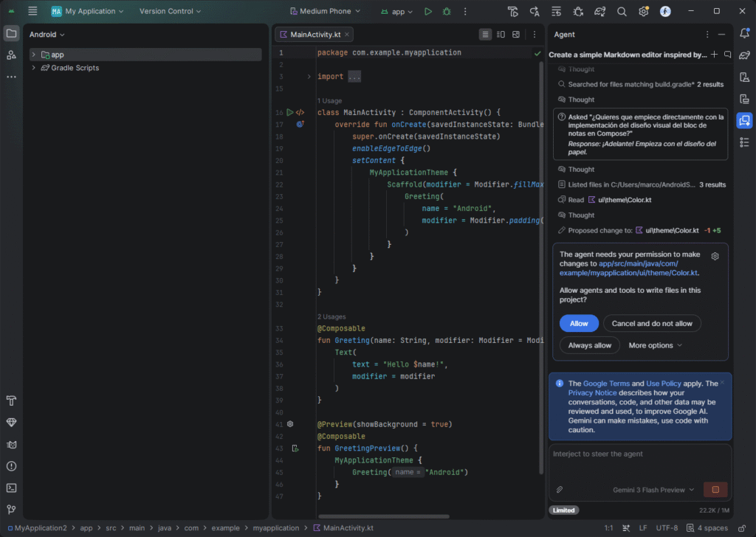Attach a file with paperclip icon
The image size is (756, 537).
[560, 490]
